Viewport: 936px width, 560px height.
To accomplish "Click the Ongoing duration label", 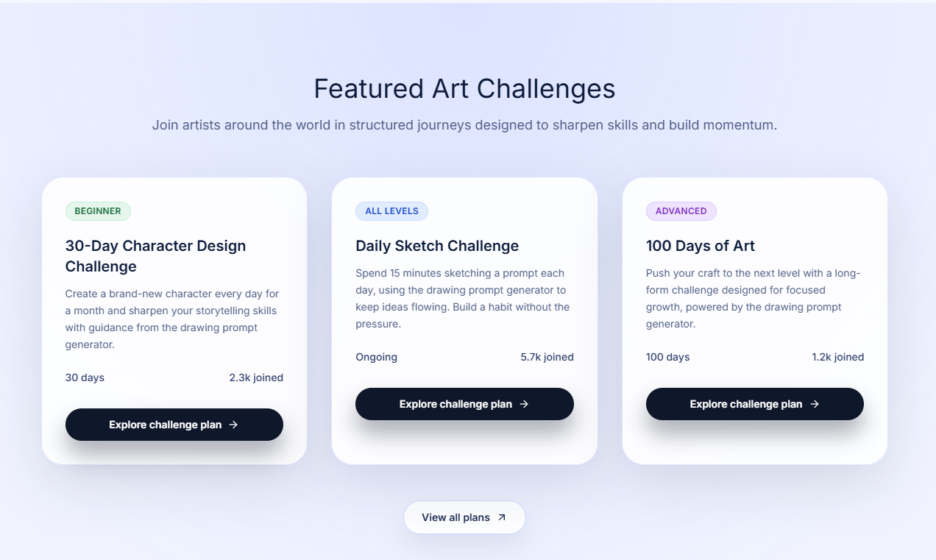I will click(376, 357).
